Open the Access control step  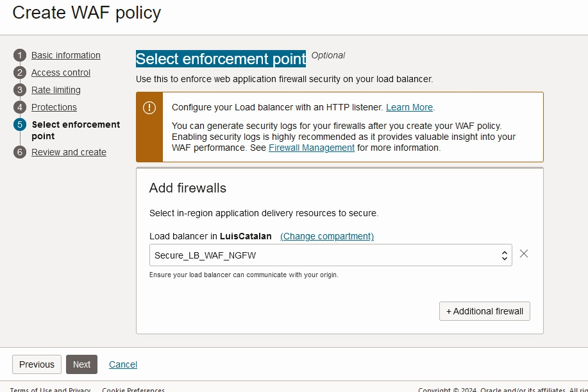[x=61, y=72]
